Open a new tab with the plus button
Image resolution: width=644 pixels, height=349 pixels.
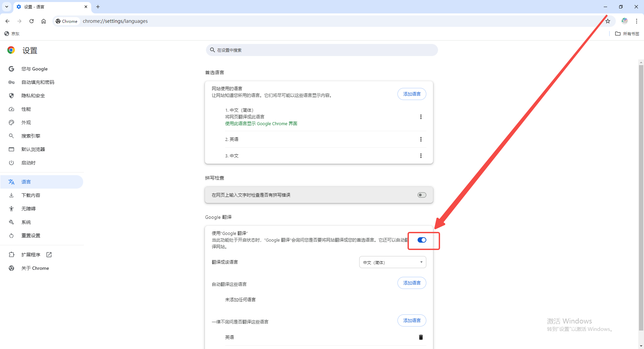coord(98,7)
